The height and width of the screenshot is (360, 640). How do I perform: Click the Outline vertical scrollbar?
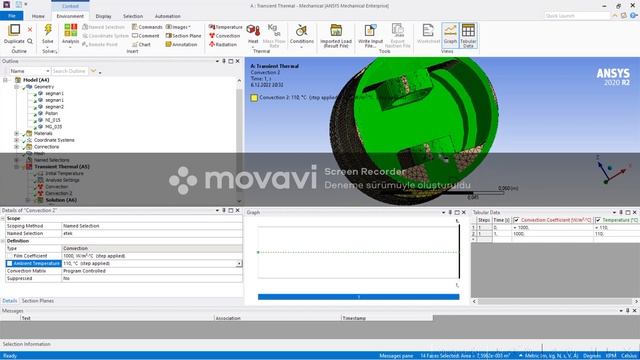(x=239, y=141)
